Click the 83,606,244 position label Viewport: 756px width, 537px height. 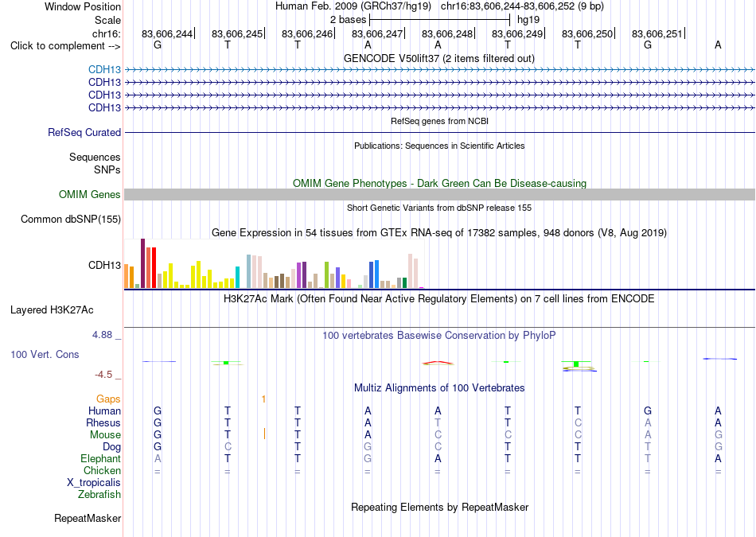(x=167, y=33)
